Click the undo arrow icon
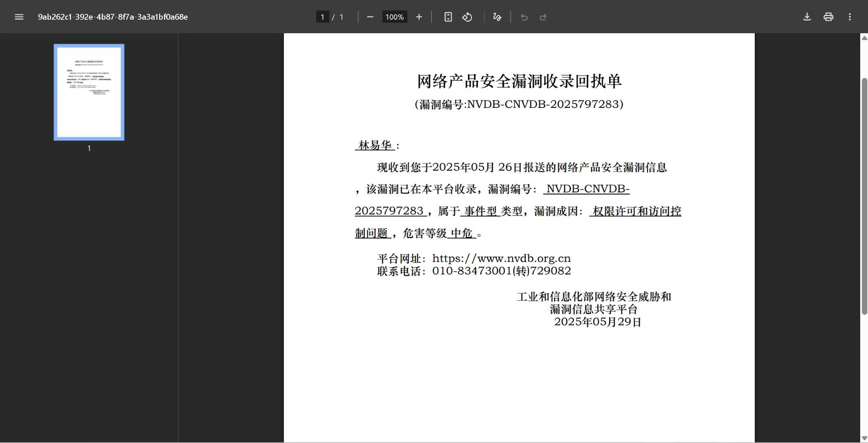Image resolution: width=868 pixels, height=443 pixels. [524, 17]
